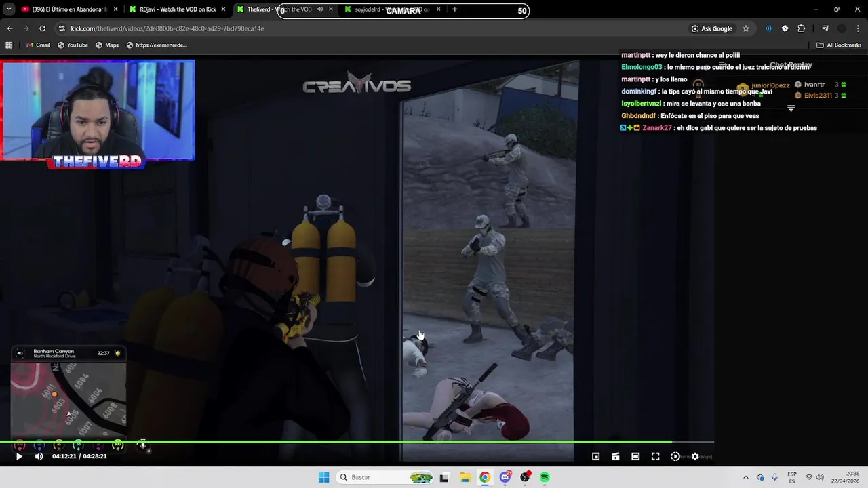868x488 pixels.
Task: Open Gmail bookmark
Action: click(x=37, y=45)
